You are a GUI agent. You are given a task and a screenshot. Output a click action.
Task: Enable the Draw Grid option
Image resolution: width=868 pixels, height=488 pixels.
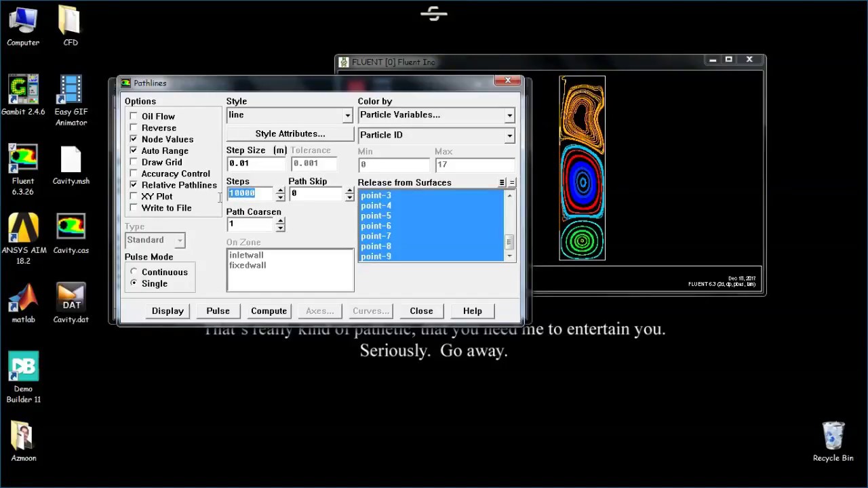click(x=134, y=163)
